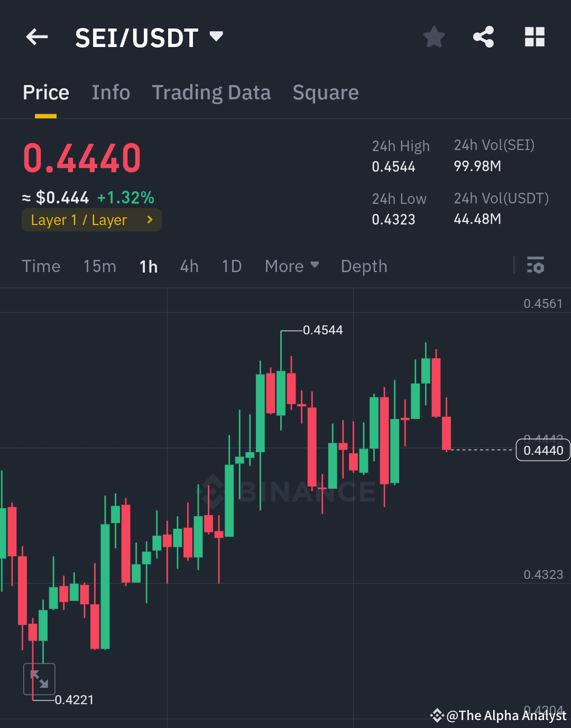Share this trading pair
Viewport: 571px width, 728px height.
coord(483,36)
